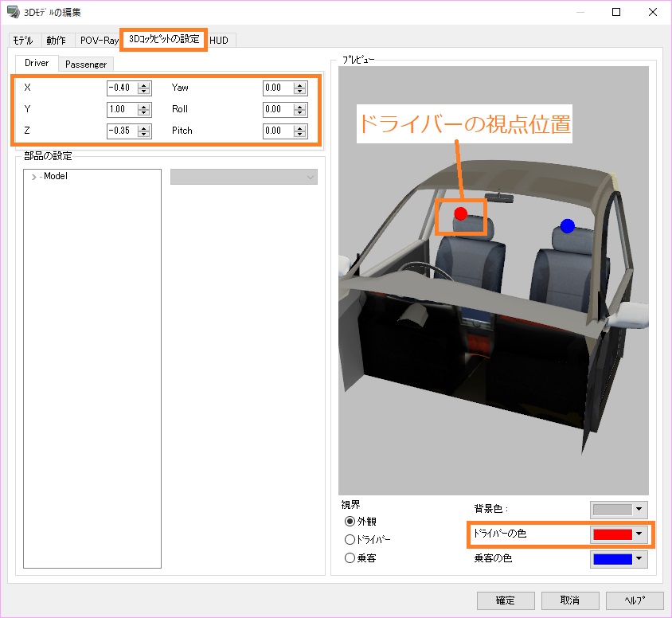Click the blue passenger viewpoint marker

tap(567, 226)
